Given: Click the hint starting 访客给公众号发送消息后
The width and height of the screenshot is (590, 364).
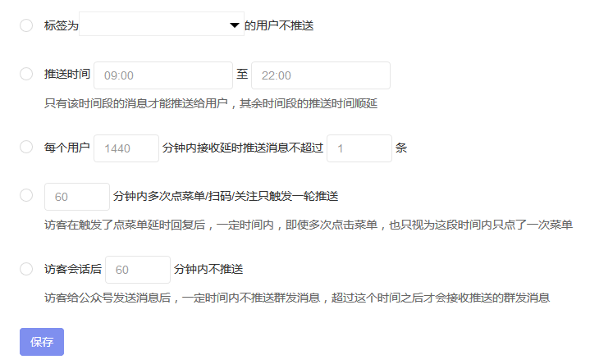Looking at the screenshot, I should 297,298.
